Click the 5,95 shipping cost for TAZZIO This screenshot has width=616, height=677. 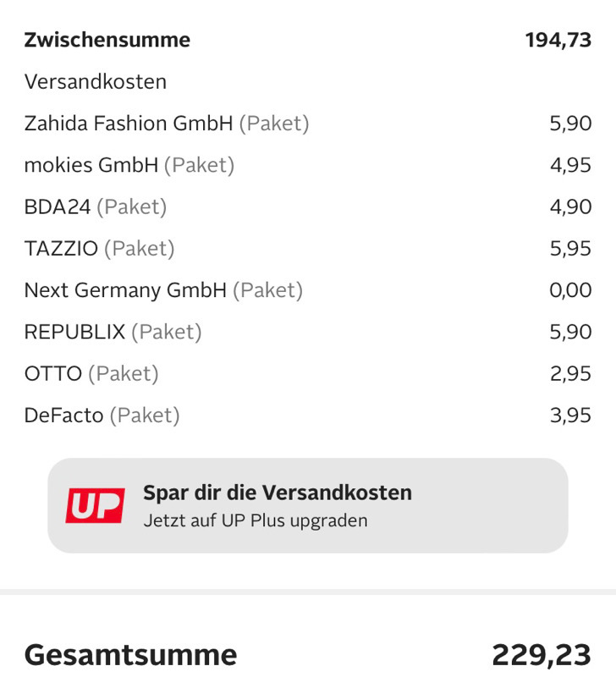tap(570, 249)
